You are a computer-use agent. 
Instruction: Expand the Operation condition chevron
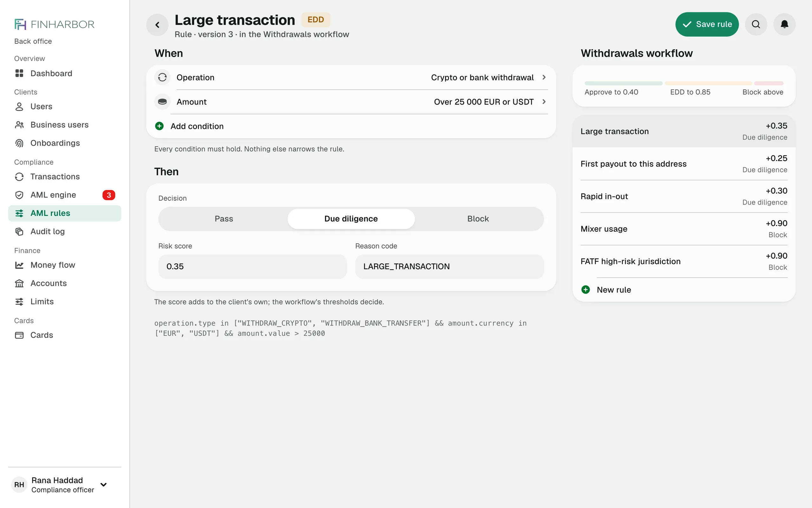click(x=544, y=77)
